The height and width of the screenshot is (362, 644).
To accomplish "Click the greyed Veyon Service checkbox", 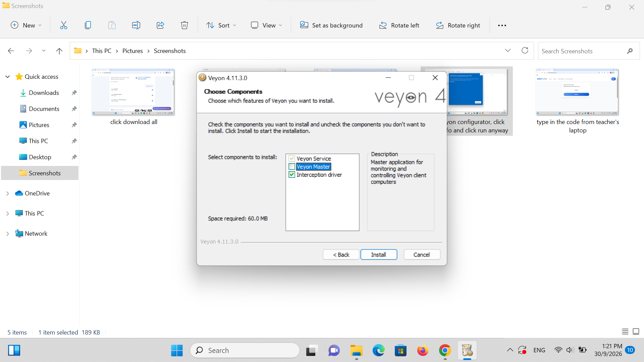I will [292, 159].
